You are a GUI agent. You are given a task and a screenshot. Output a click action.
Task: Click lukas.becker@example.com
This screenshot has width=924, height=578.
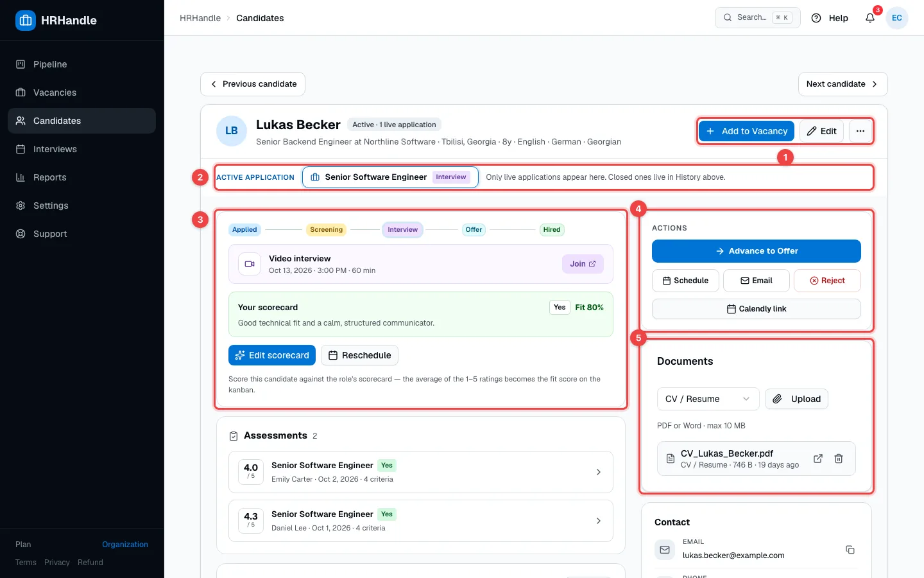point(733,556)
